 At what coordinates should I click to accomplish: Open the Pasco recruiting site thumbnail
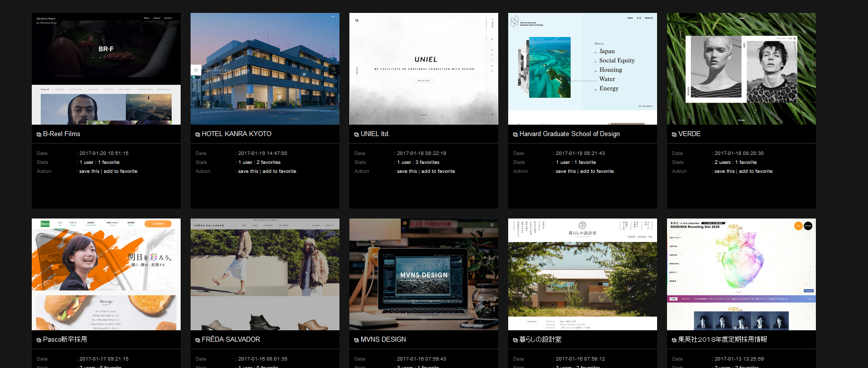coord(106,274)
